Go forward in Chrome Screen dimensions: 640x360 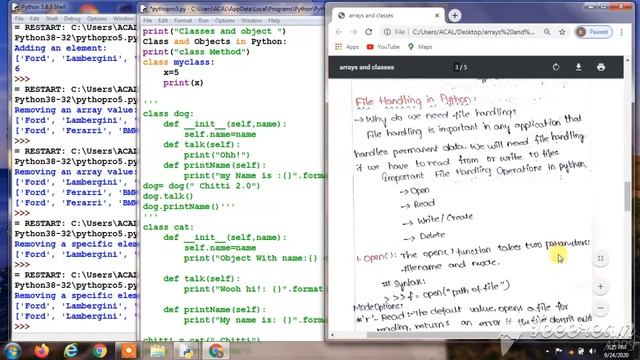tap(353, 32)
